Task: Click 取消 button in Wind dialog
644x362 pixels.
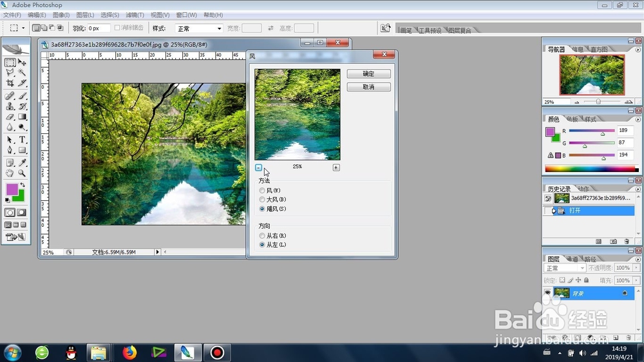Action: click(368, 87)
